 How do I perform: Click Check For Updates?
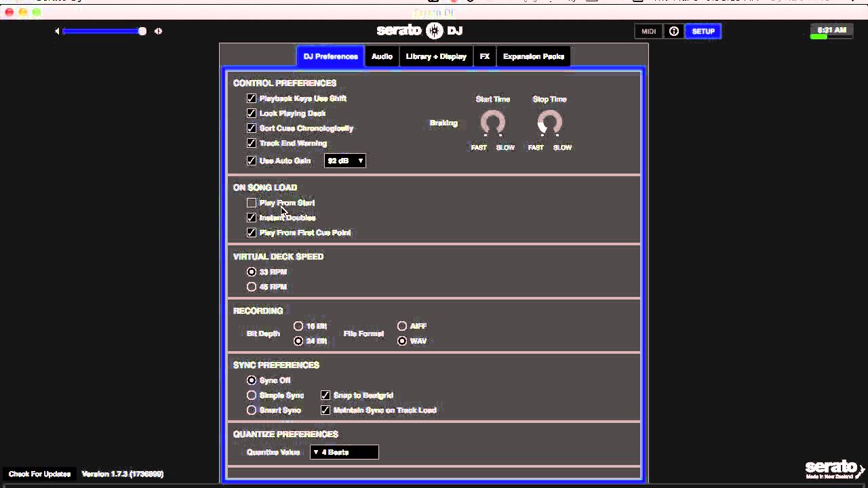(x=39, y=474)
